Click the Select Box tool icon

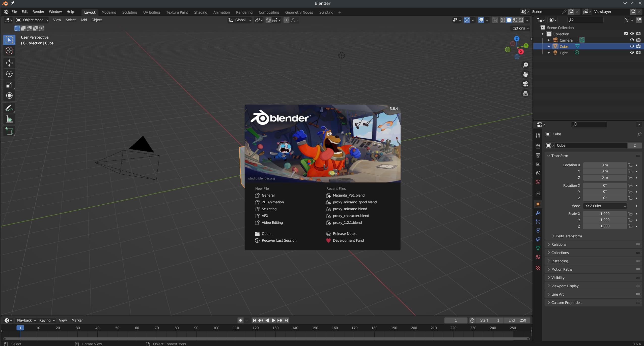coord(9,40)
